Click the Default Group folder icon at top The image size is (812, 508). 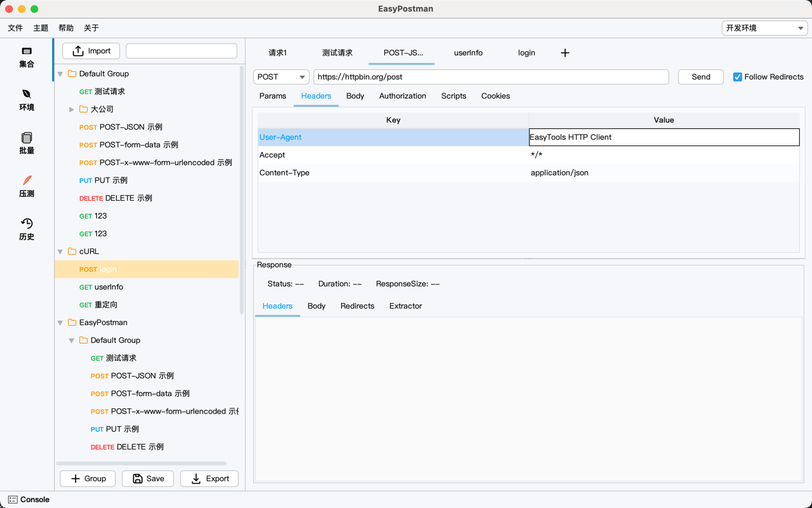[x=72, y=74]
